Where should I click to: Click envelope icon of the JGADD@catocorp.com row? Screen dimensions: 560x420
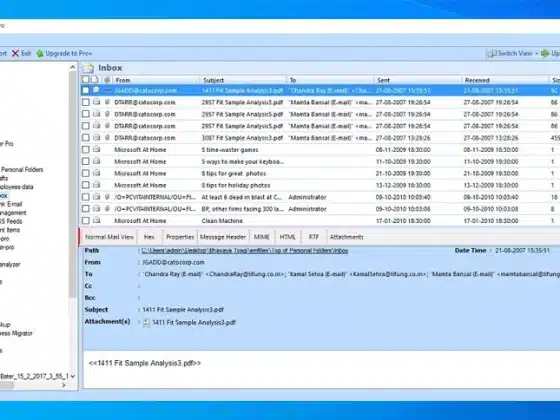(x=96, y=90)
